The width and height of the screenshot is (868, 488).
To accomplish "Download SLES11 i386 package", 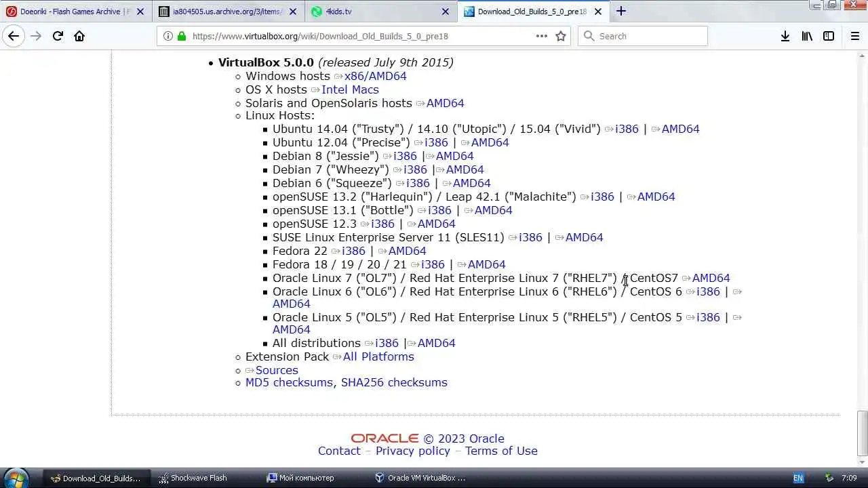I will pos(530,237).
